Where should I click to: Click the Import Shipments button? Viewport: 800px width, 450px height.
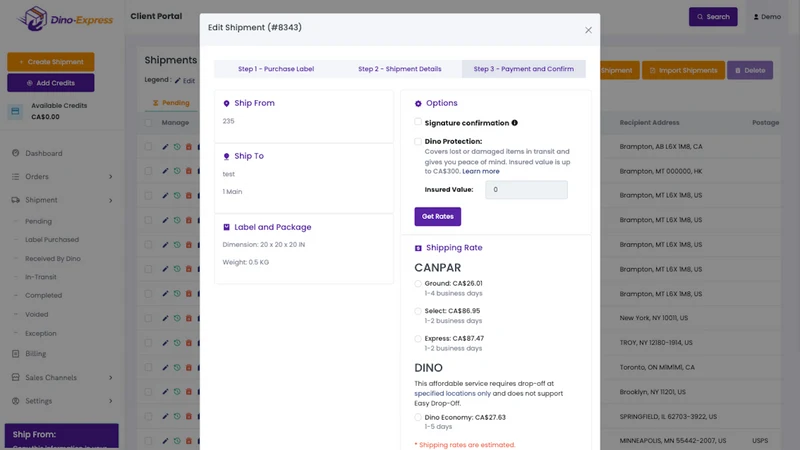(683, 70)
